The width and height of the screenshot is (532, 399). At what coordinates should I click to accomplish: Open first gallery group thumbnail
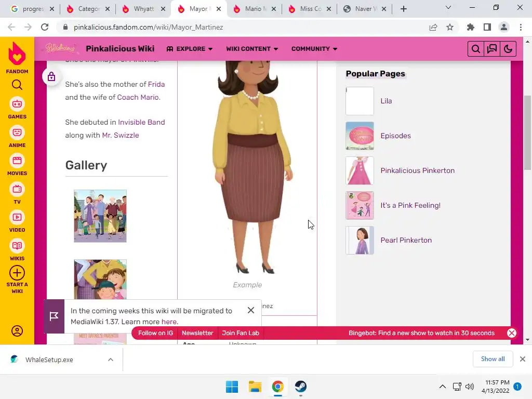pyautogui.click(x=100, y=216)
